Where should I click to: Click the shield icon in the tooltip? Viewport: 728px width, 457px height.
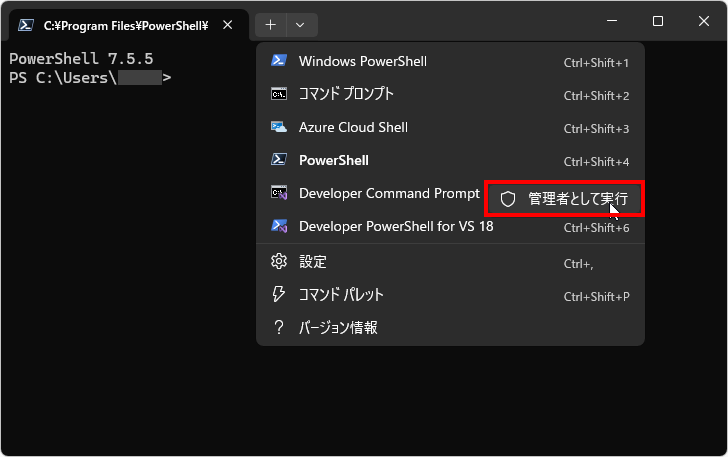click(508, 199)
